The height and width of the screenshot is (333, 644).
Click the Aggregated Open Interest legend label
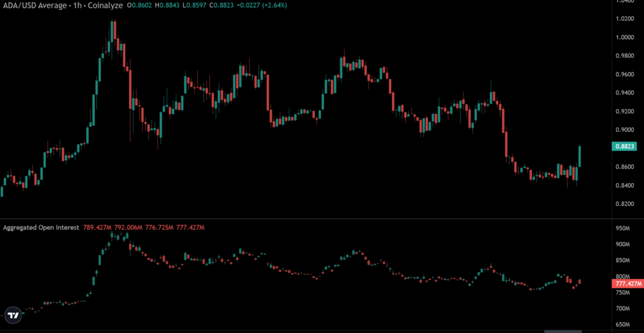pyautogui.click(x=41, y=227)
